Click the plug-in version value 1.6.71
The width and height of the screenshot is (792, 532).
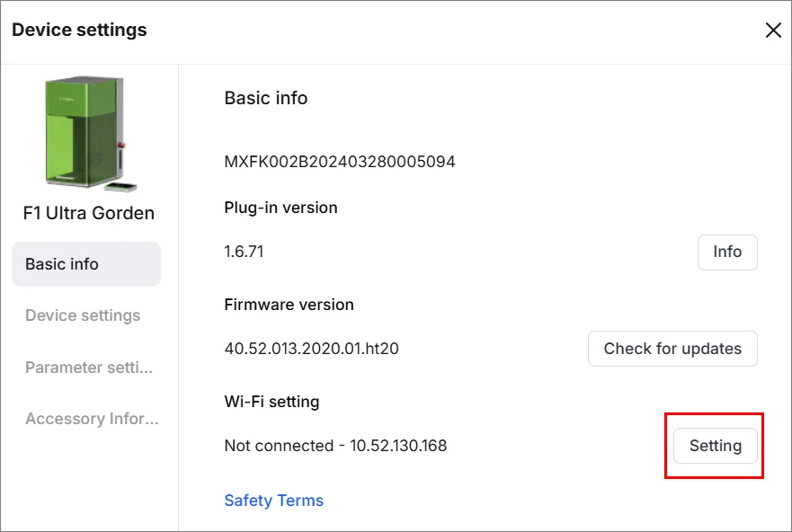click(x=244, y=252)
